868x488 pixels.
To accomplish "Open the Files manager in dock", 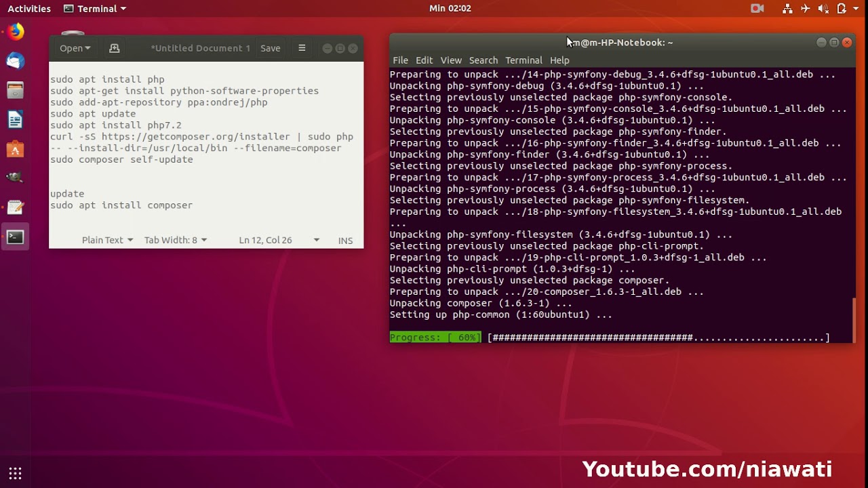I will click(15, 90).
